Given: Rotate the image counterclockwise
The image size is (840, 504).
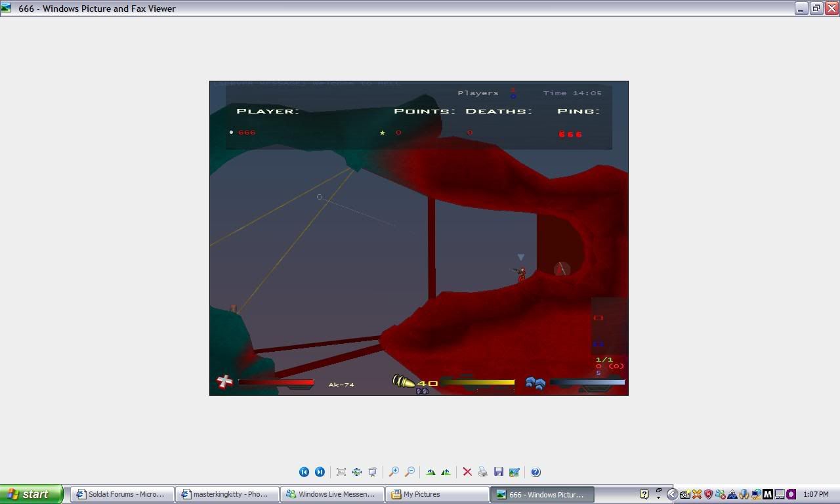Looking at the screenshot, I should click(446, 472).
